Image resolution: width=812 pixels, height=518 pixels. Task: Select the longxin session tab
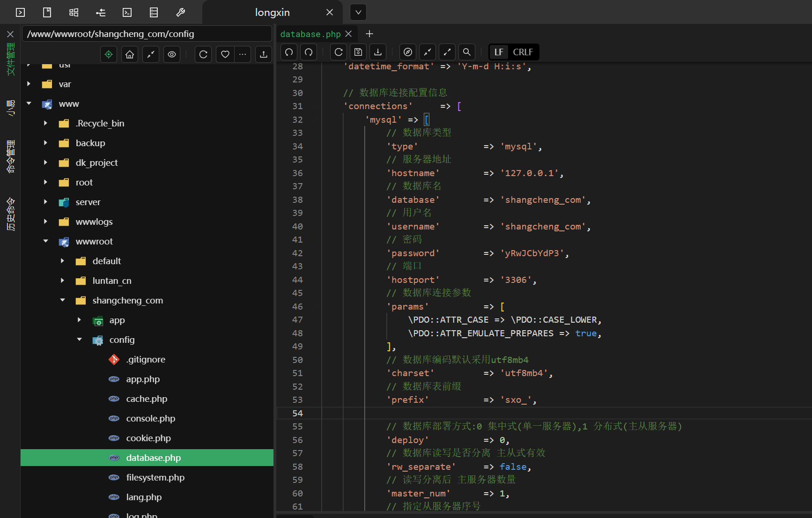click(x=272, y=13)
